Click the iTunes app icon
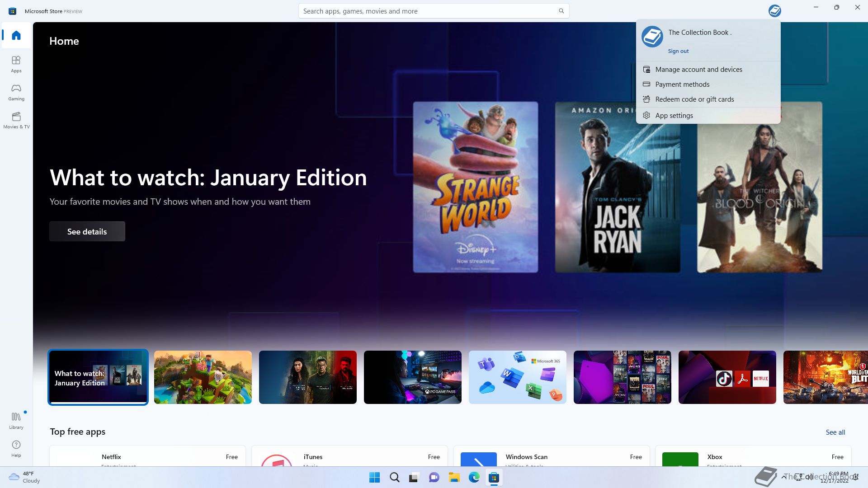 277,460
